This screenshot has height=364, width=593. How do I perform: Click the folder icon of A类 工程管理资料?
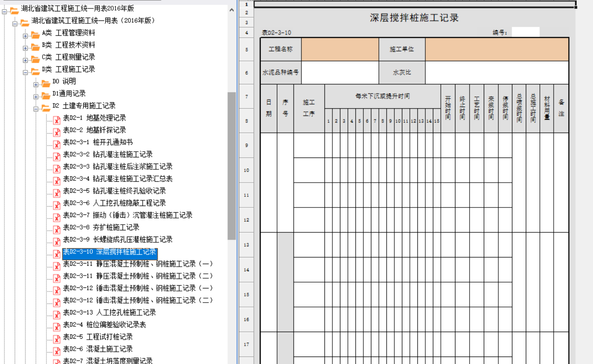(x=35, y=35)
